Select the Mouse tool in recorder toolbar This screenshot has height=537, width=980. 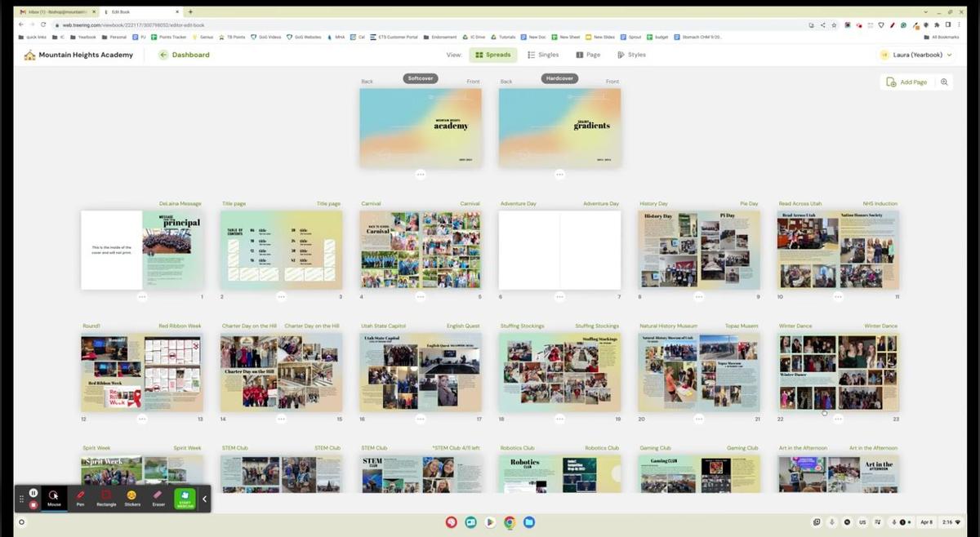[54, 498]
